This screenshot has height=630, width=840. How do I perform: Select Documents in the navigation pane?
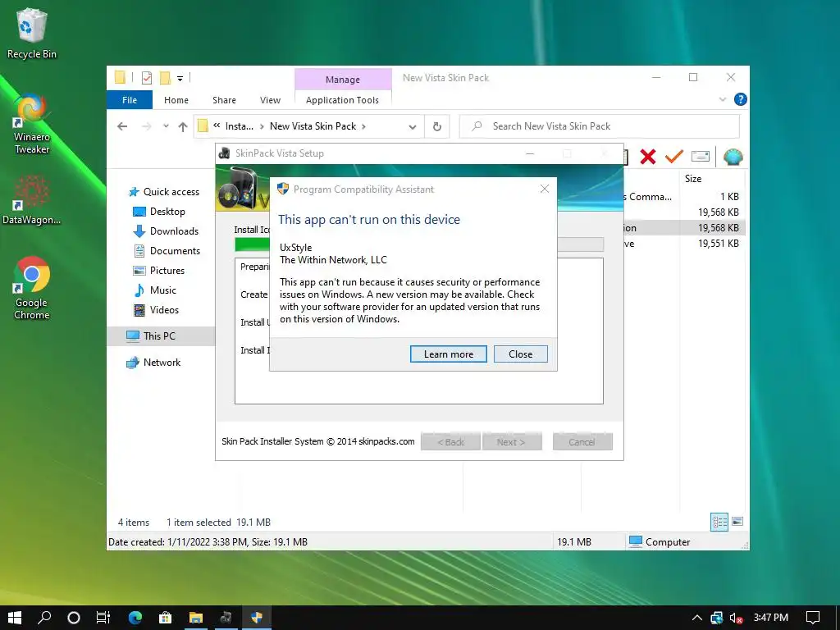tap(167, 251)
